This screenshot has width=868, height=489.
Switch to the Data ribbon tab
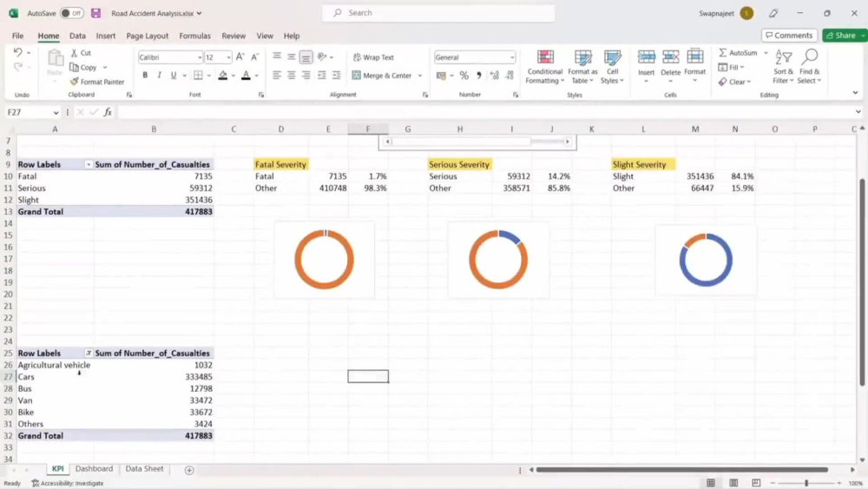point(77,36)
